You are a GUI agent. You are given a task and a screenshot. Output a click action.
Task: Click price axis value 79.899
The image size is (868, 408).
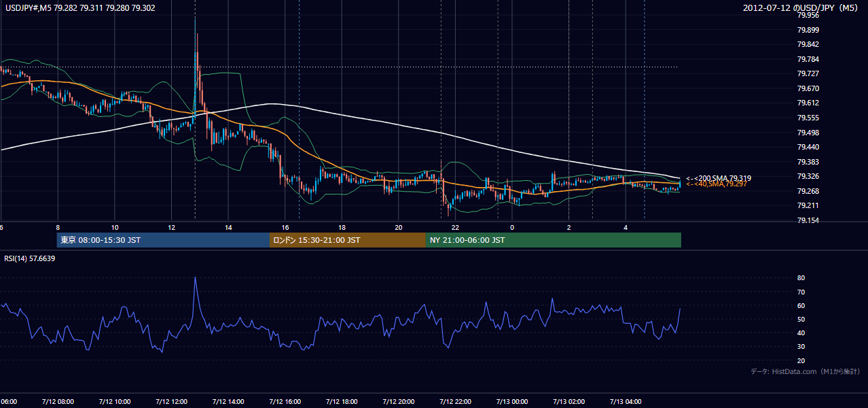808,30
